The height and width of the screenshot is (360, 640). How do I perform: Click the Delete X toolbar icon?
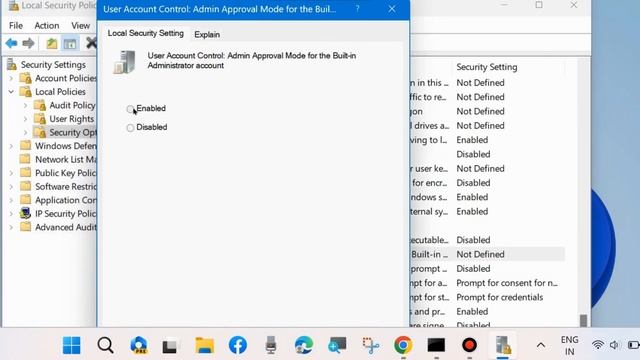pos(91,42)
